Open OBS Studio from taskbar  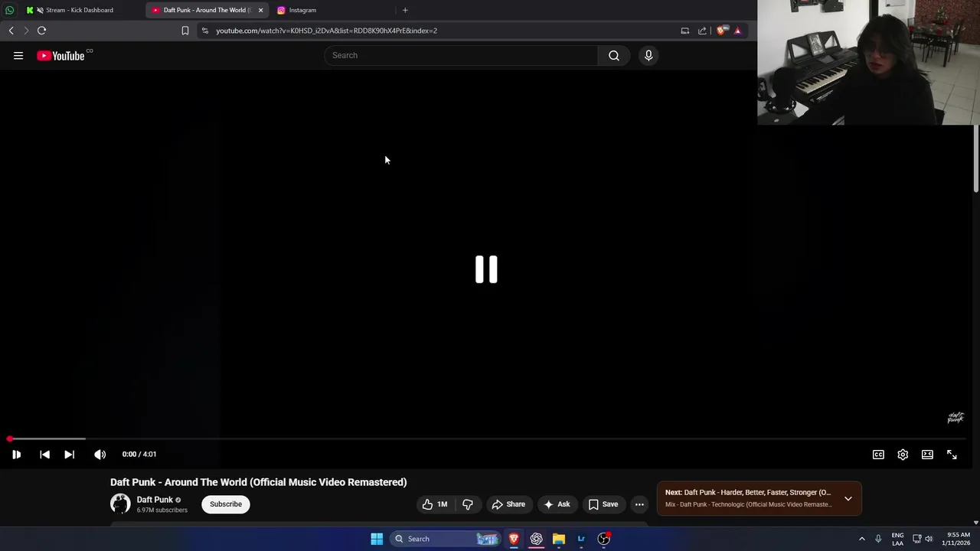coord(604,539)
